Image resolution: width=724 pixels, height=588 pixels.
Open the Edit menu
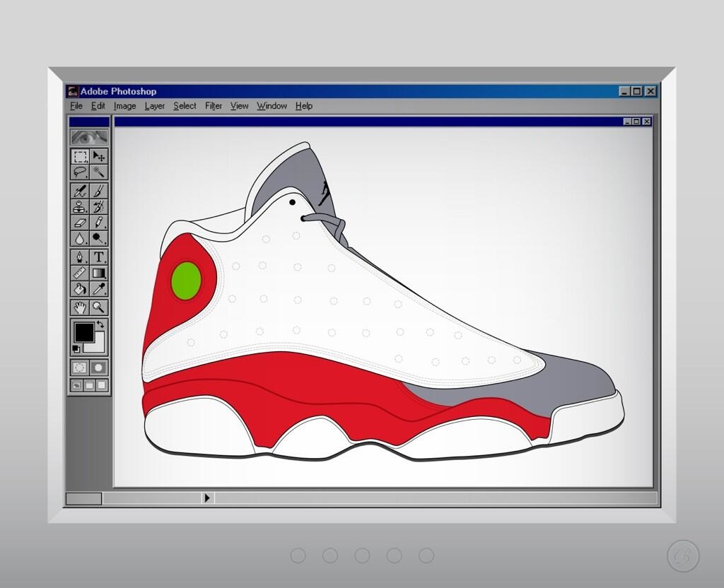pyautogui.click(x=98, y=106)
